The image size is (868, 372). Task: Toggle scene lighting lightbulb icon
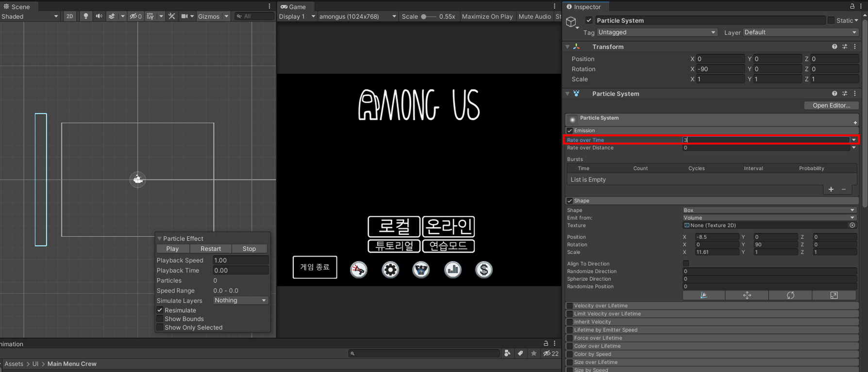[85, 16]
